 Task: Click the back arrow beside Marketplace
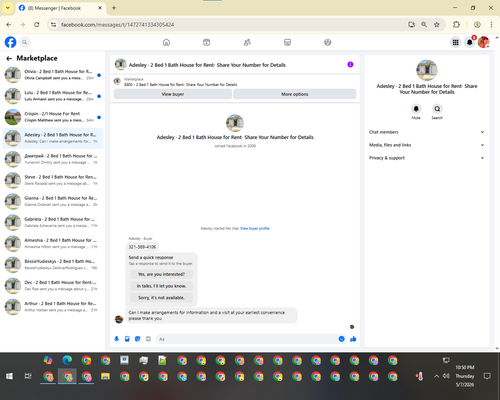9,58
